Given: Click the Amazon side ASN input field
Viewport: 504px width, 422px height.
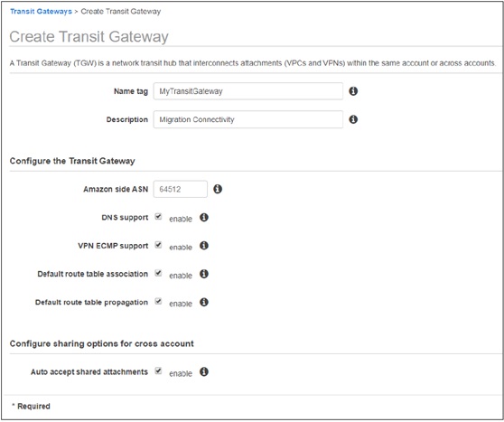Looking at the screenshot, I should pyautogui.click(x=181, y=189).
